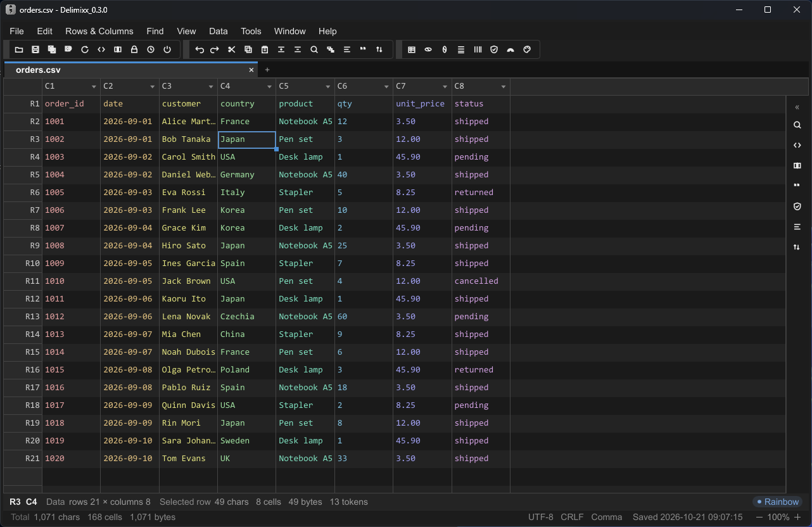Click the clock history toolbar icon
This screenshot has width=812, height=527.
point(151,49)
